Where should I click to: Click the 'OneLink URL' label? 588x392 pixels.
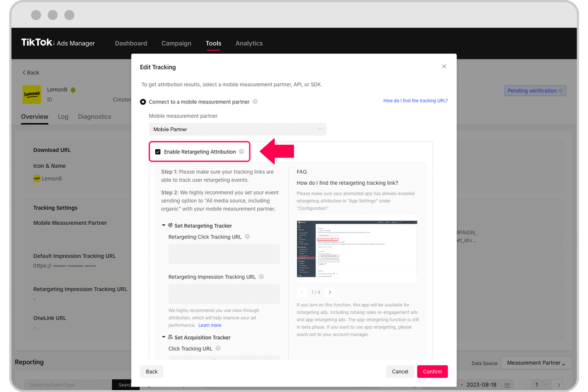click(50, 318)
